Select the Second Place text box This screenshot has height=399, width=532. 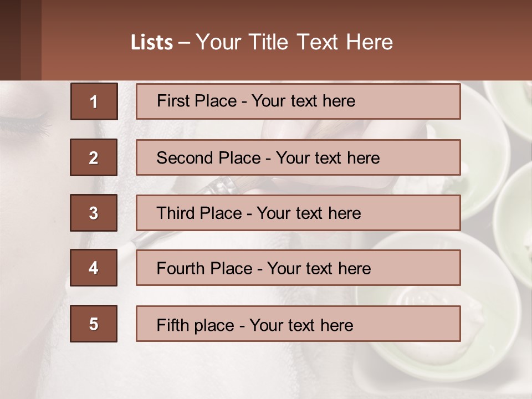point(298,157)
